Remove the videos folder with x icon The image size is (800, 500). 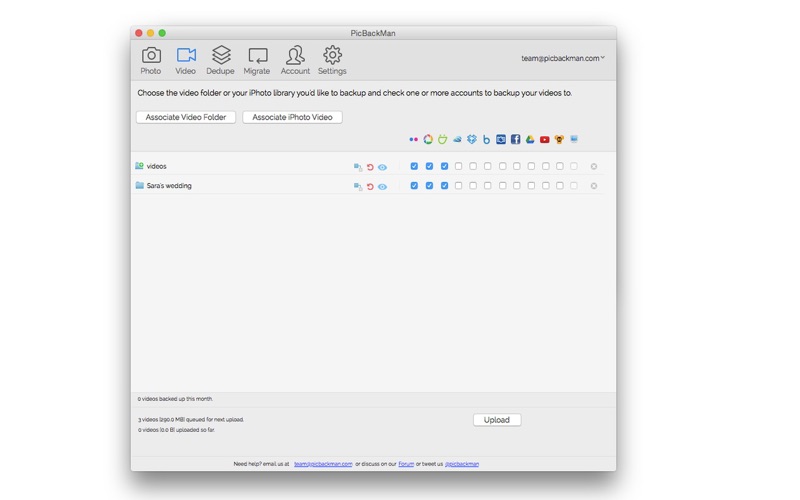(x=594, y=166)
